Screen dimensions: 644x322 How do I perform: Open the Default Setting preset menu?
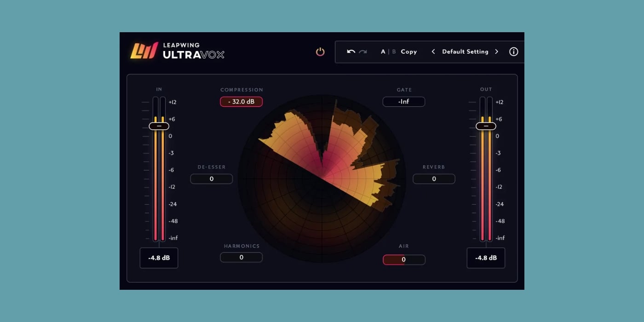[x=465, y=52]
